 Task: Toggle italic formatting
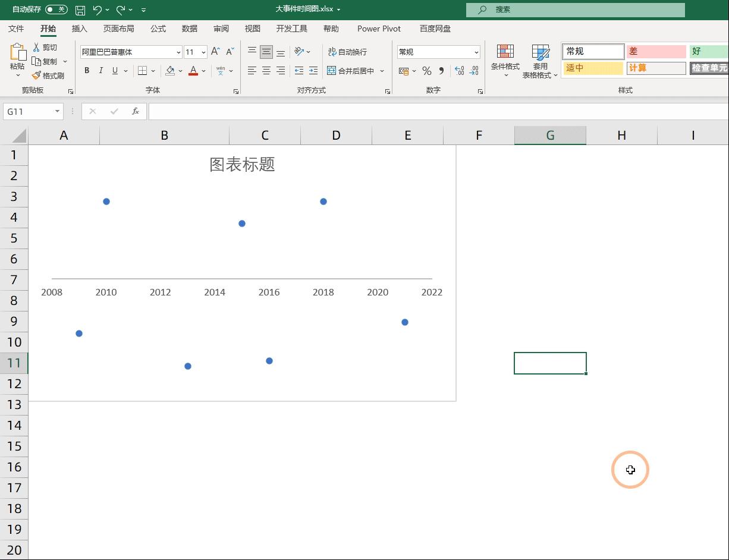[100, 70]
